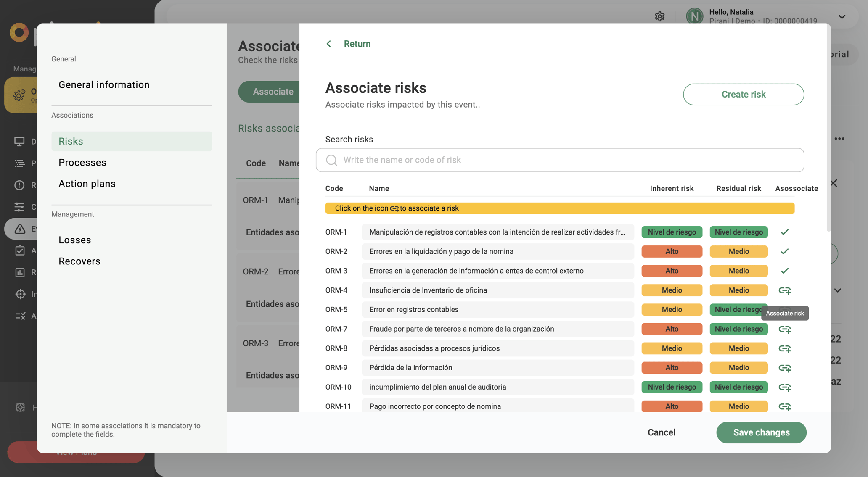Click the Save changes button
This screenshot has width=868, height=477.
coord(761,432)
